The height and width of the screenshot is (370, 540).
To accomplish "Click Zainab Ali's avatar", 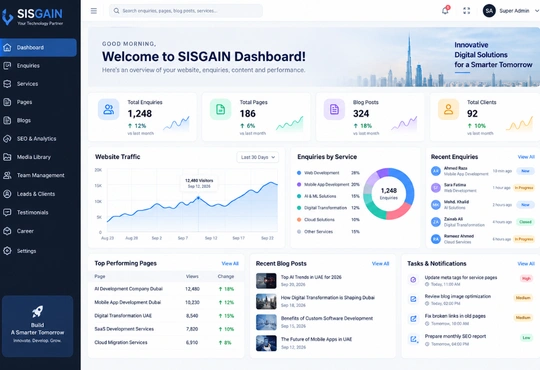I will [x=436, y=222].
